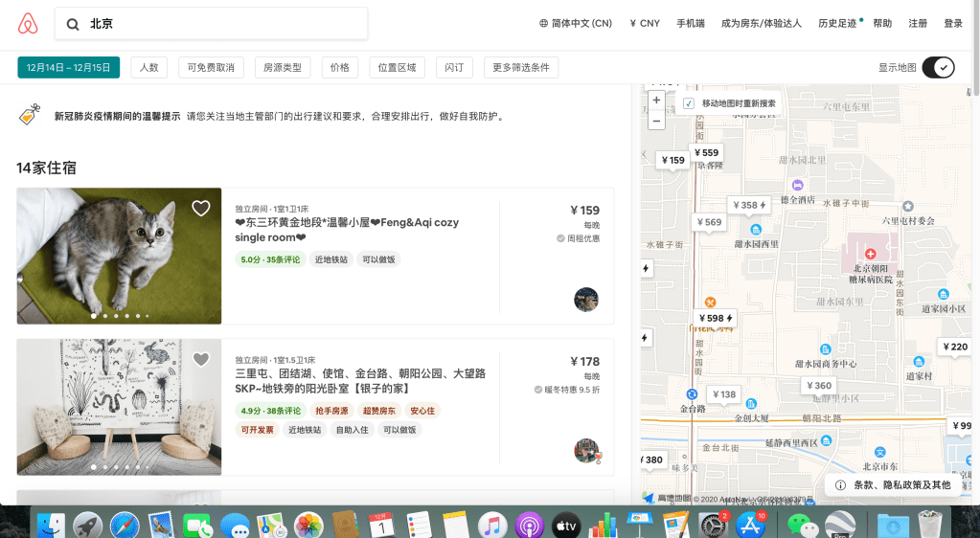Open the 价格 price filter
Image resolution: width=980 pixels, height=538 pixels.
tap(340, 68)
